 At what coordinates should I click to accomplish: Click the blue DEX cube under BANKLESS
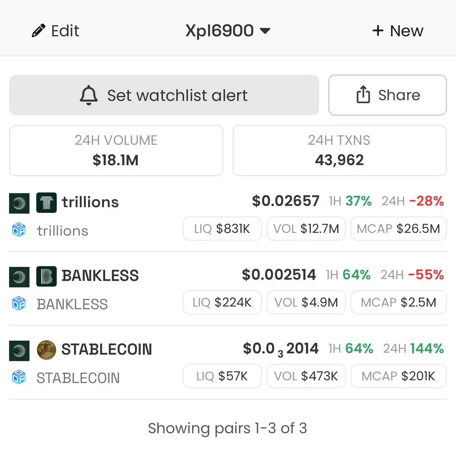[x=19, y=303]
